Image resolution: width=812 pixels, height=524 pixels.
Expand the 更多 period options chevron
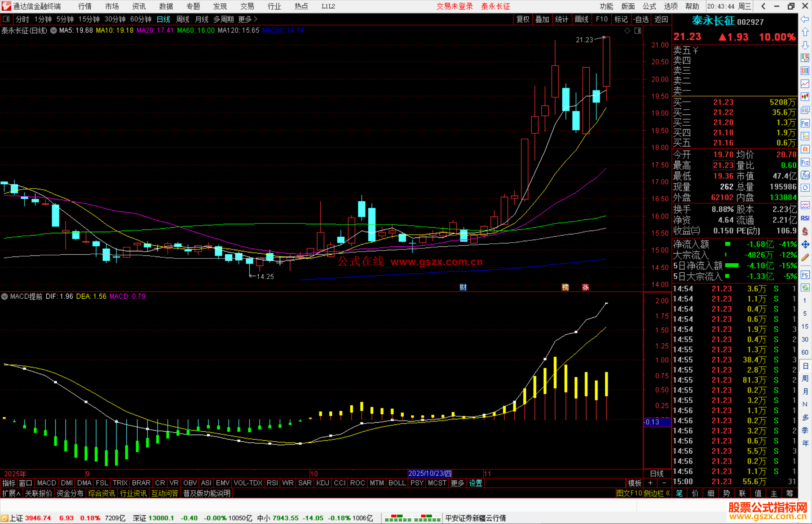256,19
